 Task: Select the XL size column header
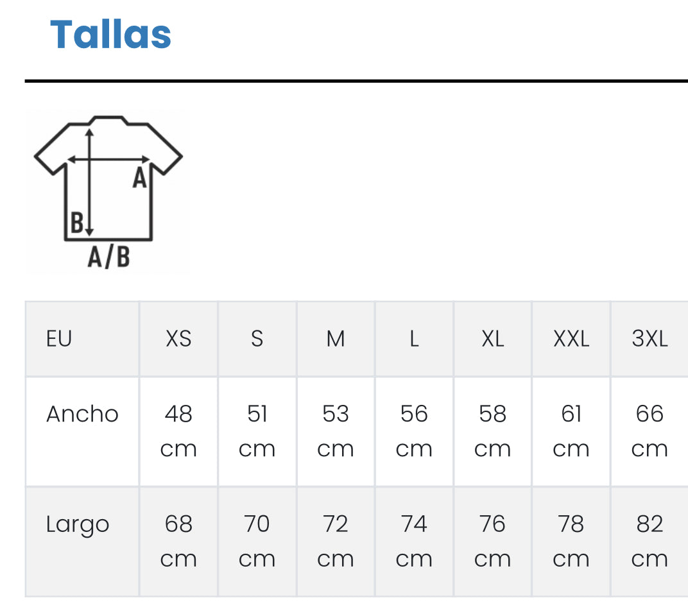tap(493, 339)
